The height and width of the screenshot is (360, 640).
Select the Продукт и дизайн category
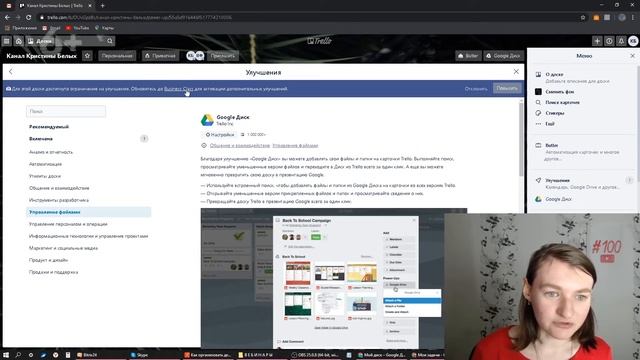coord(49,260)
